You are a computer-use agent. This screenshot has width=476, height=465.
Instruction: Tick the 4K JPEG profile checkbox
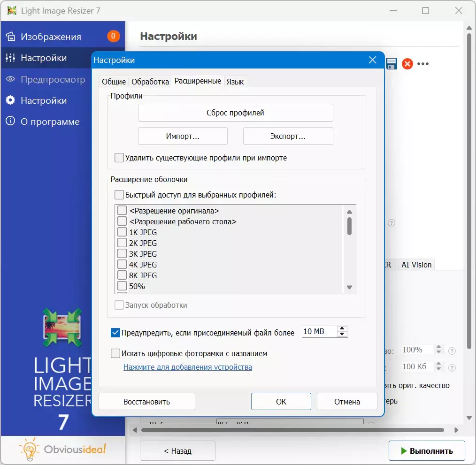tap(122, 265)
